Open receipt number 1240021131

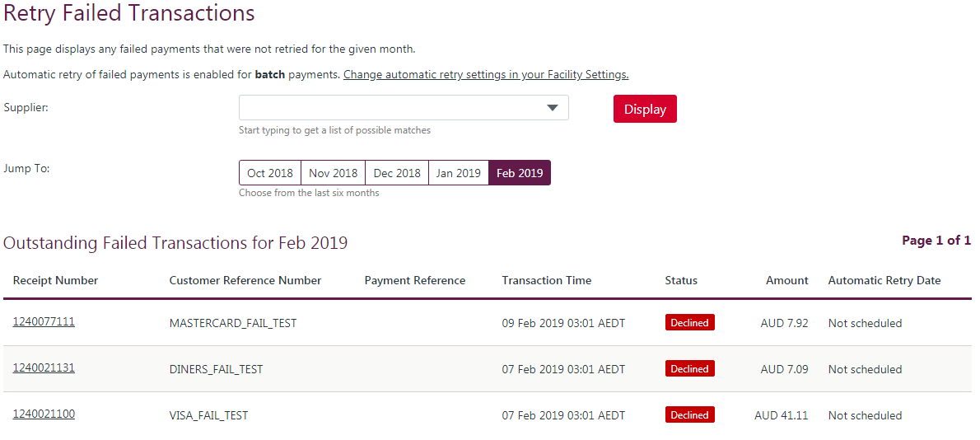pos(44,368)
